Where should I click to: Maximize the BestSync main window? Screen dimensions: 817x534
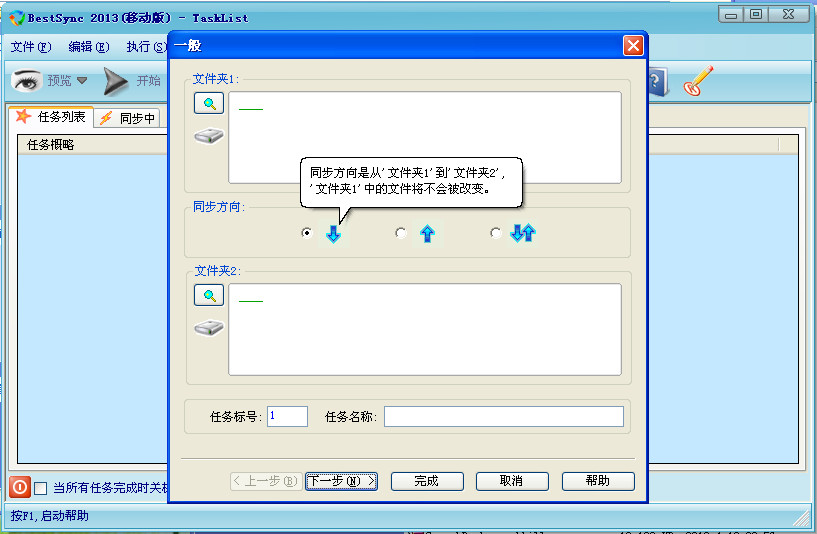(756, 14)
